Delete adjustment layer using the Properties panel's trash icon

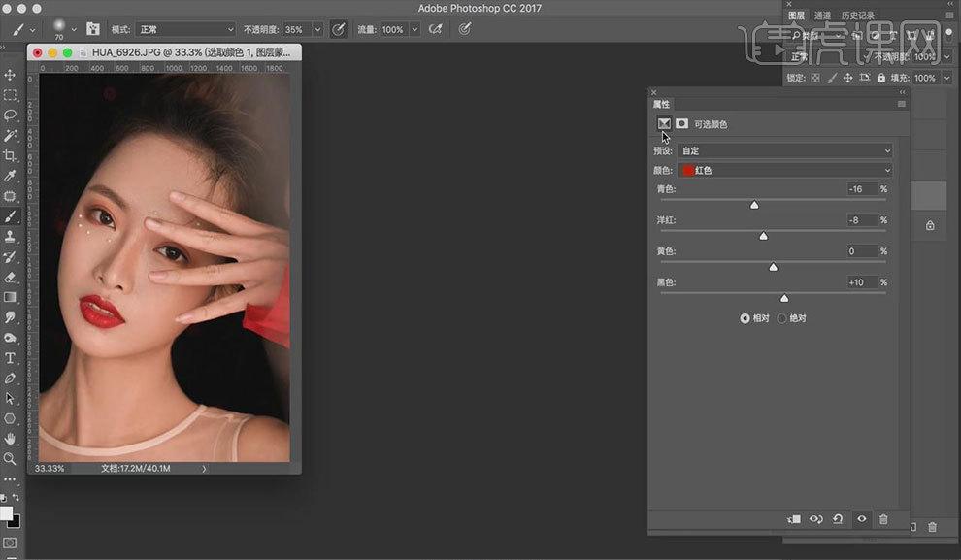(883, 519)
